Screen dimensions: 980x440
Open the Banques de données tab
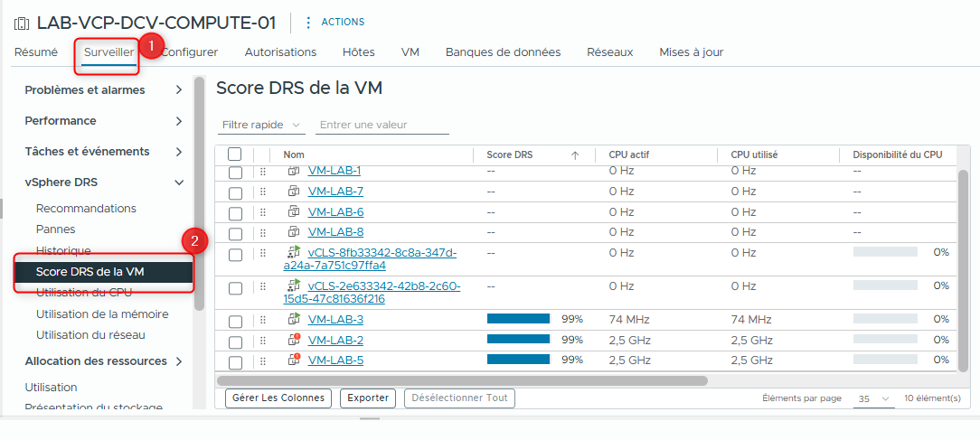(504, 51)
